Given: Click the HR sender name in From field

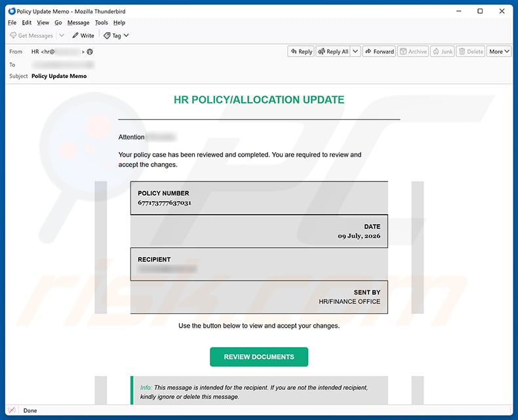Looking at the screenshot, I should coord(35,52).
